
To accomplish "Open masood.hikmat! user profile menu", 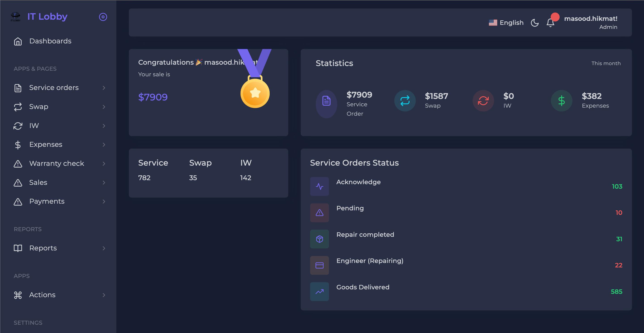I will pyautogui.click(x=591, y=23).
